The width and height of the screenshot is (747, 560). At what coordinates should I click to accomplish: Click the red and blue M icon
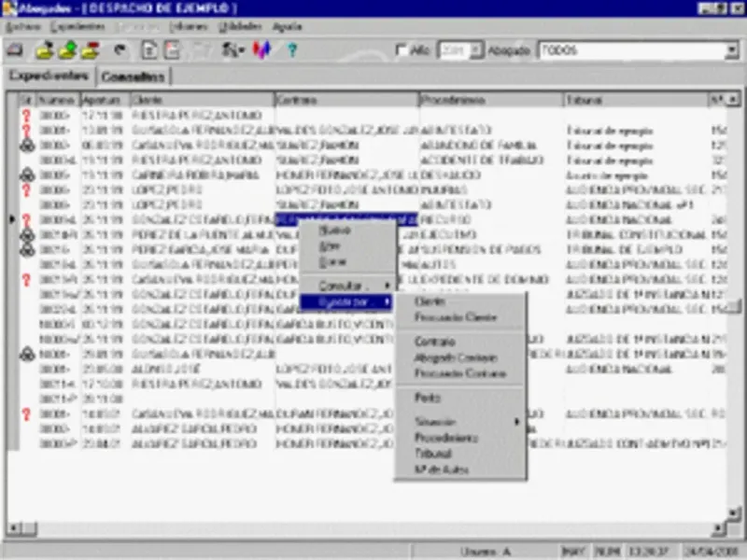pyautogui.click(x=261, y=50)
